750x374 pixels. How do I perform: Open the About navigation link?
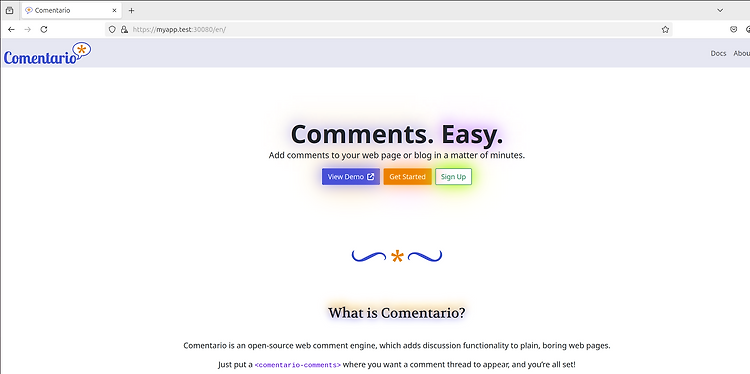[742, 54]
